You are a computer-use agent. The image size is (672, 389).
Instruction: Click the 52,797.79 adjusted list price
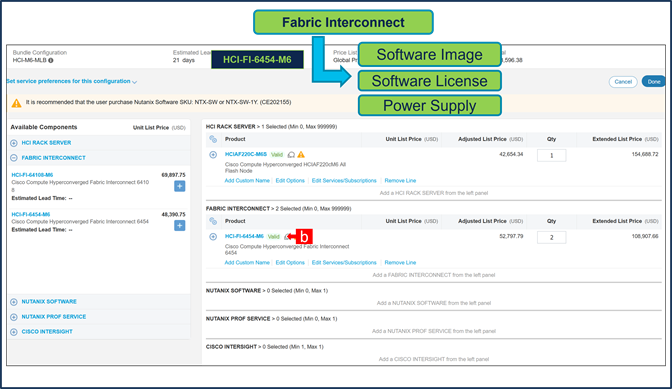511,236
